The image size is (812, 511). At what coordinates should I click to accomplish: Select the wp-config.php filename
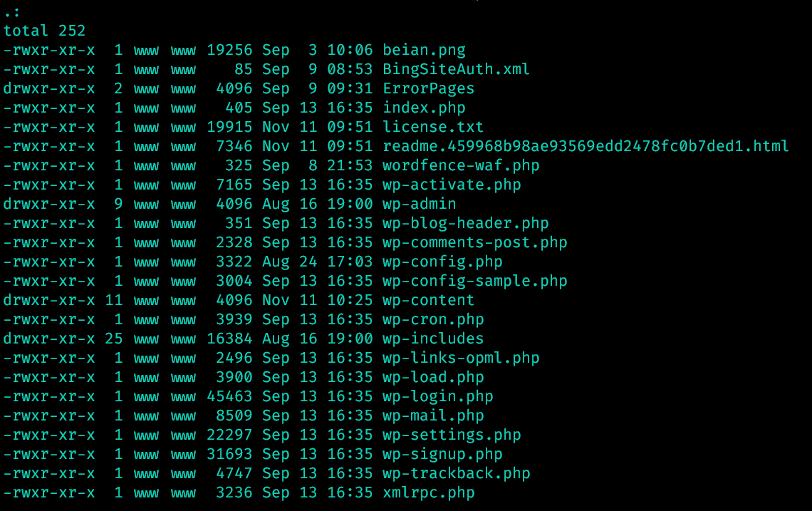point(442,262)
